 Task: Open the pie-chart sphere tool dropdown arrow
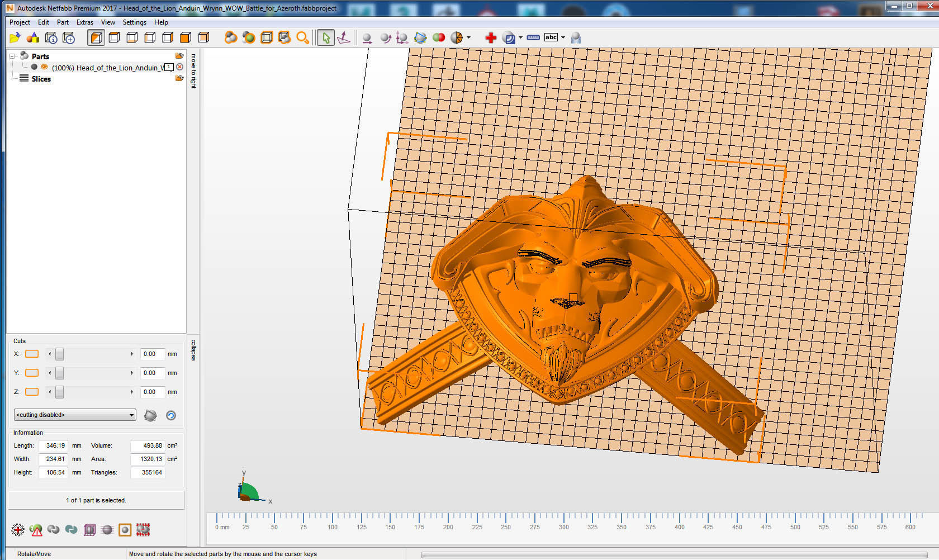pos(468,37)
